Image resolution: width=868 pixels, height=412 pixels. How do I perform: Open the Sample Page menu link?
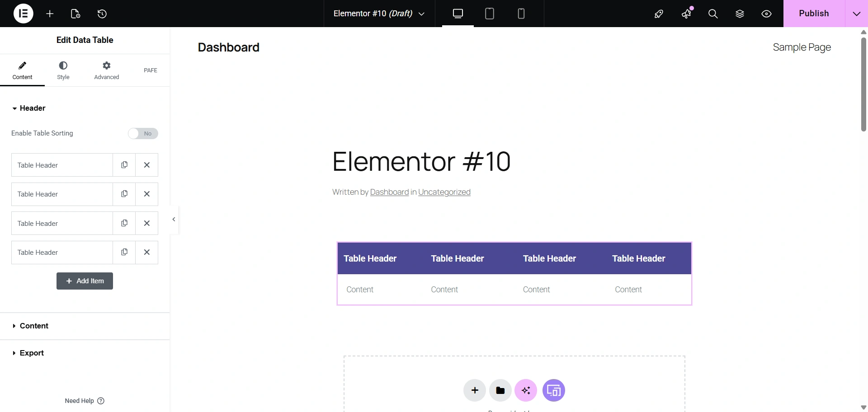[802, 47]
